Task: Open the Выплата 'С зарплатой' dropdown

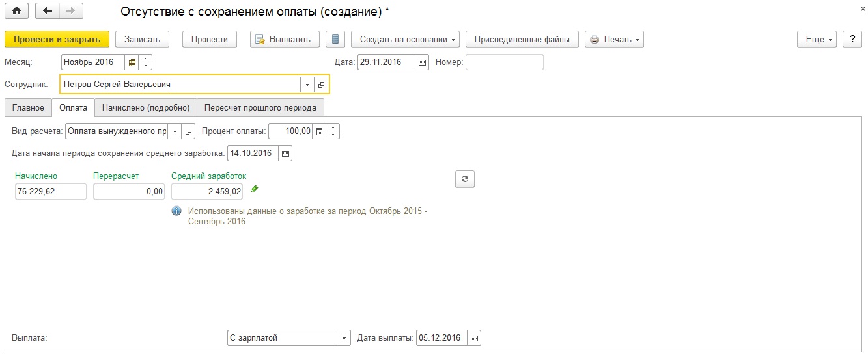Action: pos(344,338)
